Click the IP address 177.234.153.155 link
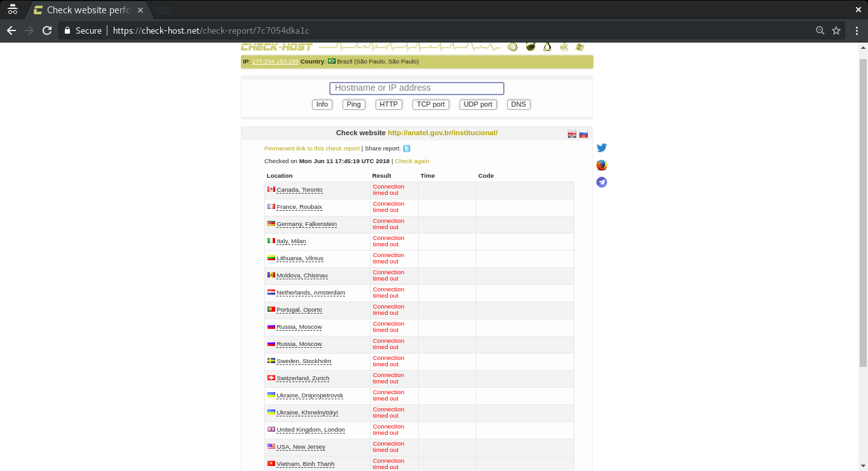868x471 pixels. coord(275,62)
